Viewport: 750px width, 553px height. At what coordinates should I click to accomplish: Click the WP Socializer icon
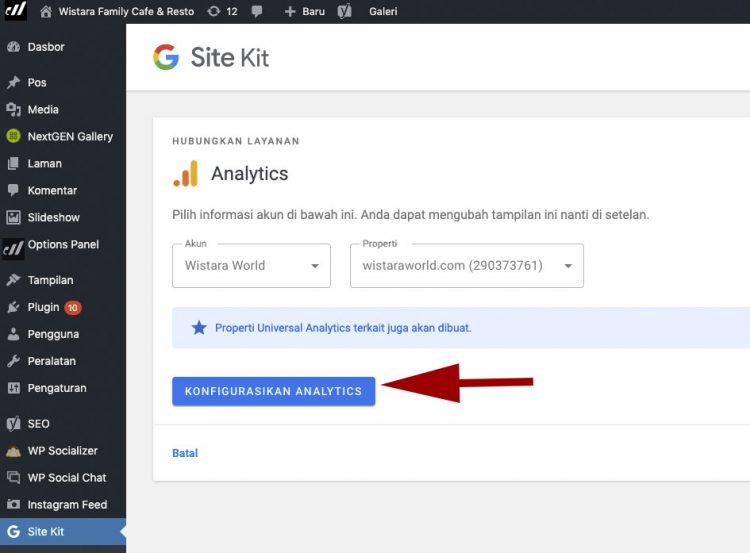13,451
